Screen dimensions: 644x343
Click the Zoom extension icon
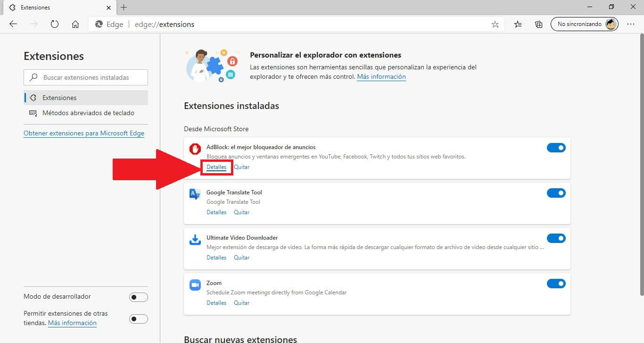point(195,285)
